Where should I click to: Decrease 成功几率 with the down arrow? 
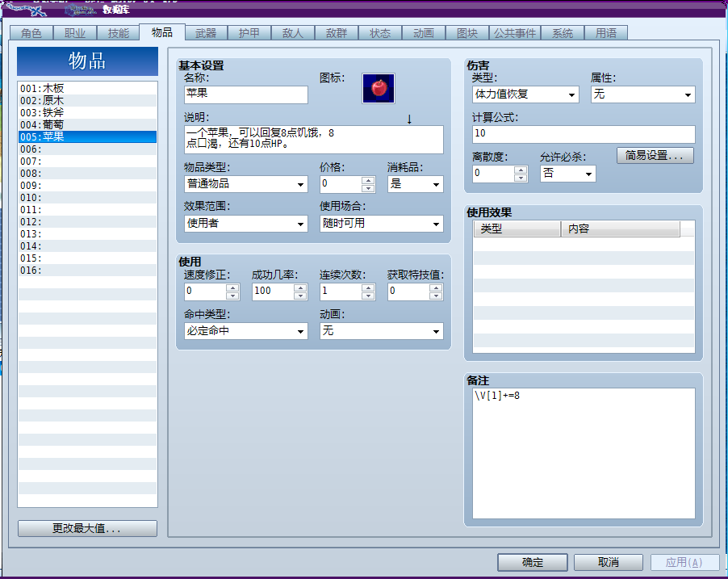coord(300,296)
